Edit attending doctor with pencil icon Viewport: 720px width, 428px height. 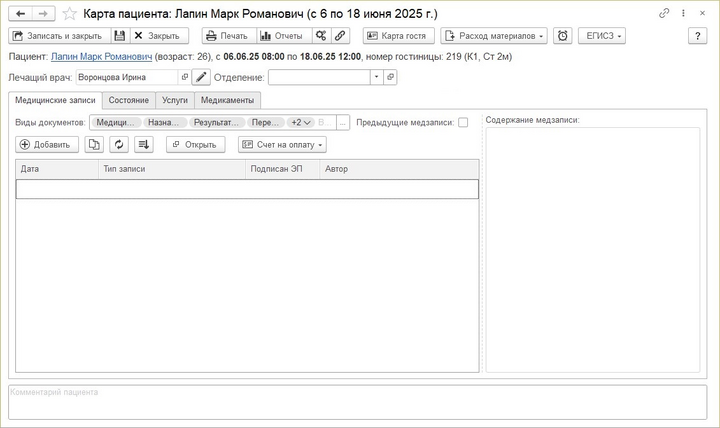point(201,77)
